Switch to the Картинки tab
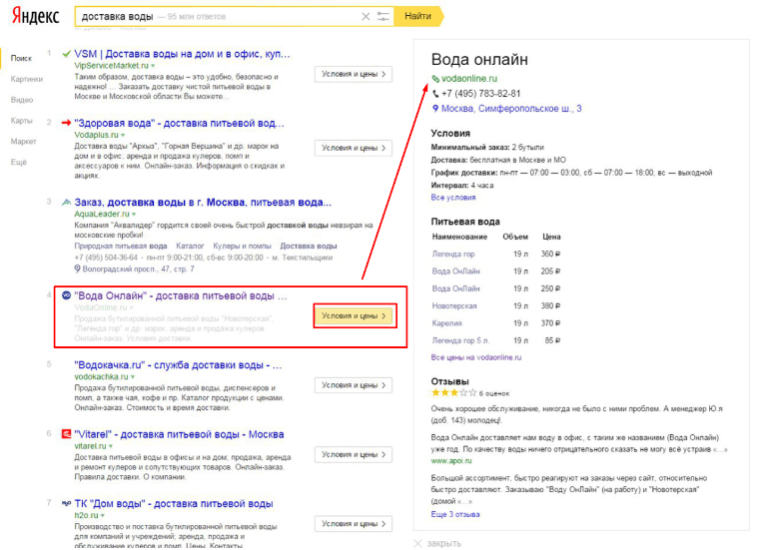Screen dimensions: 759x550 (x=27, y=79)
